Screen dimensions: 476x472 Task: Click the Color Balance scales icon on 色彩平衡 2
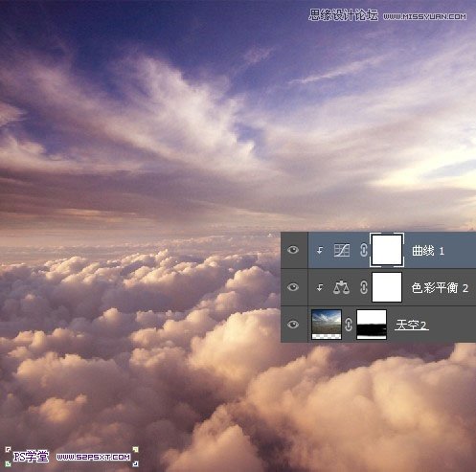pos(341,287)
